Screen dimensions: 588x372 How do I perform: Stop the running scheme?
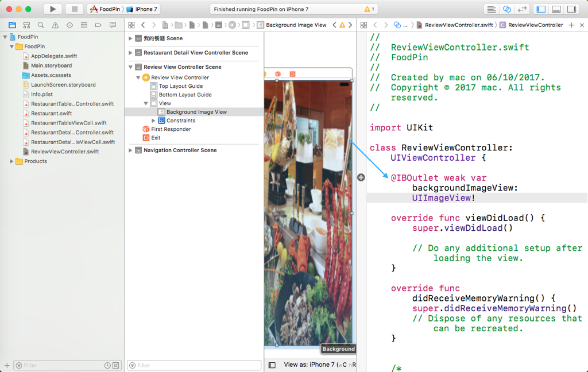click(x=74, y=9)
